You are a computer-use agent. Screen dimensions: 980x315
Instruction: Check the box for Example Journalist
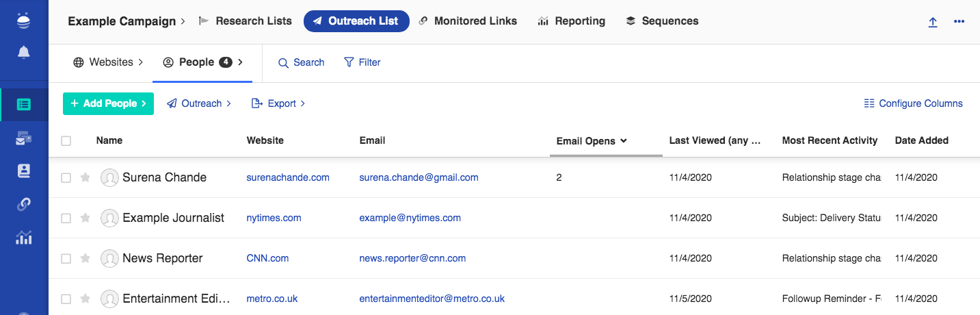tap(66, 218)
